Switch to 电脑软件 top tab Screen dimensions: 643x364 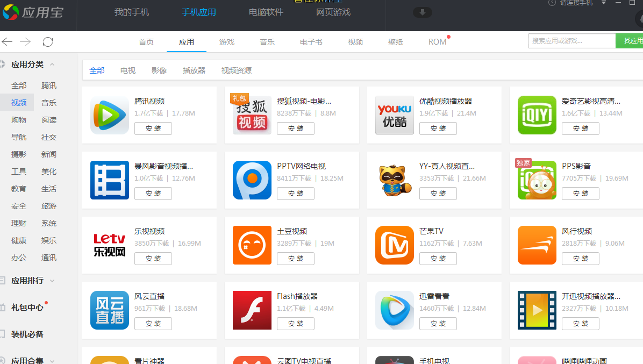coord(266,12)
